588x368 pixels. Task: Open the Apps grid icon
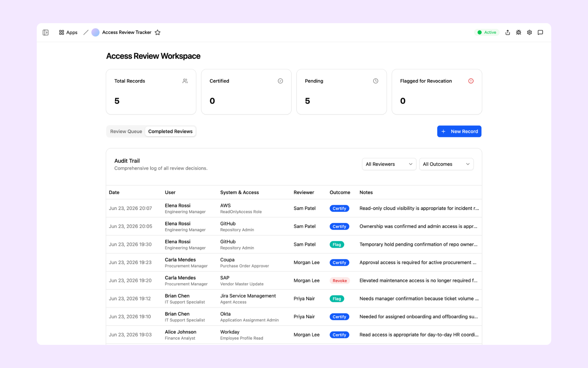62,32
